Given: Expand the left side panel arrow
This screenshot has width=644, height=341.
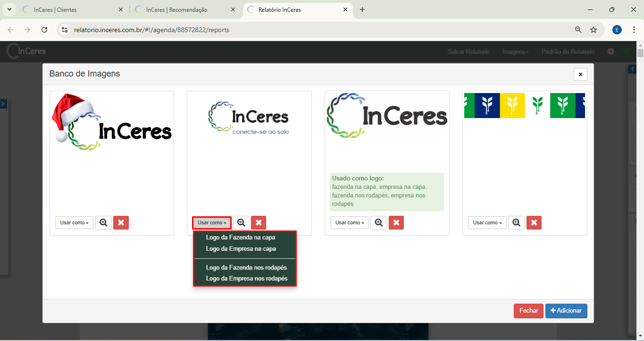Looking at the screenshot, I should point(2,103).
